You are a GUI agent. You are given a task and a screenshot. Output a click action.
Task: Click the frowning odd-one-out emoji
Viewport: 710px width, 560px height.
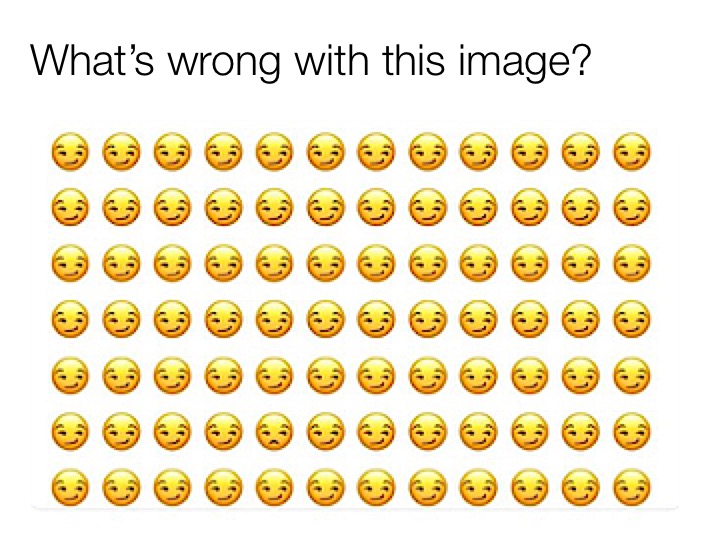[x=274, y=431]
